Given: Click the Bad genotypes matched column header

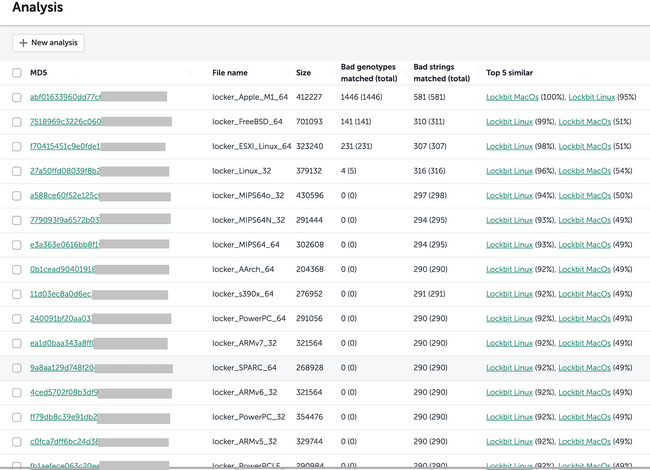Looking at the screenshot, I should coord(369,73).
